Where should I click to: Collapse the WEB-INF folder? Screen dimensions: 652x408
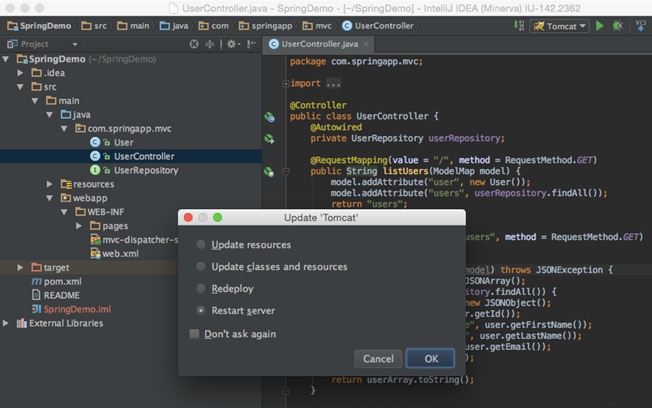tap(64, 212)
